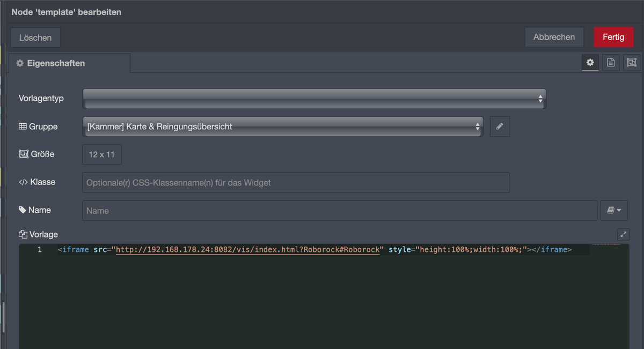
Task: Click the Löschen button
Action: pos(35,38)
